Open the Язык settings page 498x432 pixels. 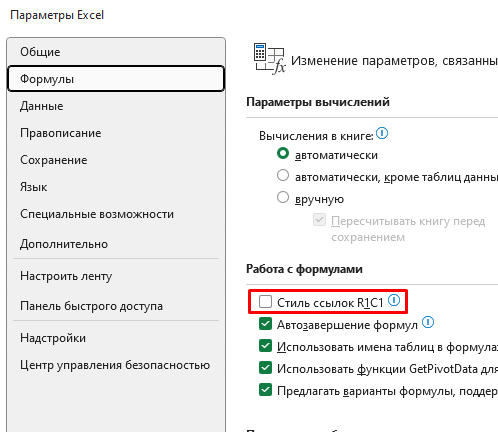[116, 187]
